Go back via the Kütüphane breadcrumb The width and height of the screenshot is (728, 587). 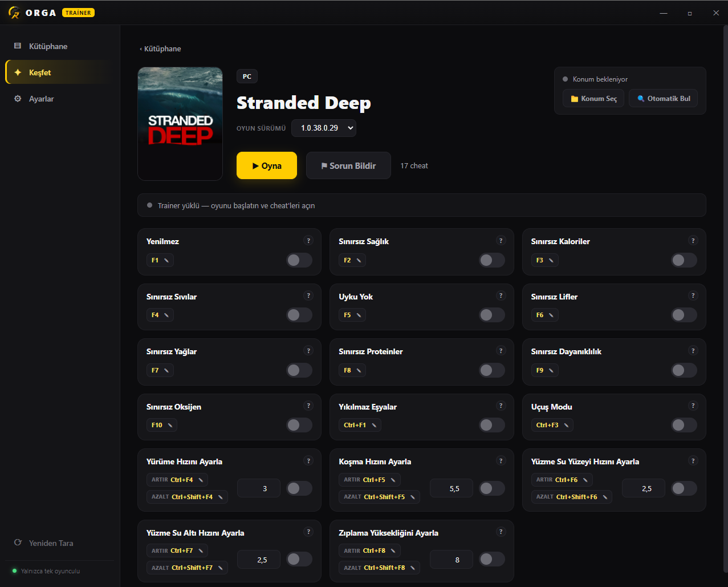point(160,49)
